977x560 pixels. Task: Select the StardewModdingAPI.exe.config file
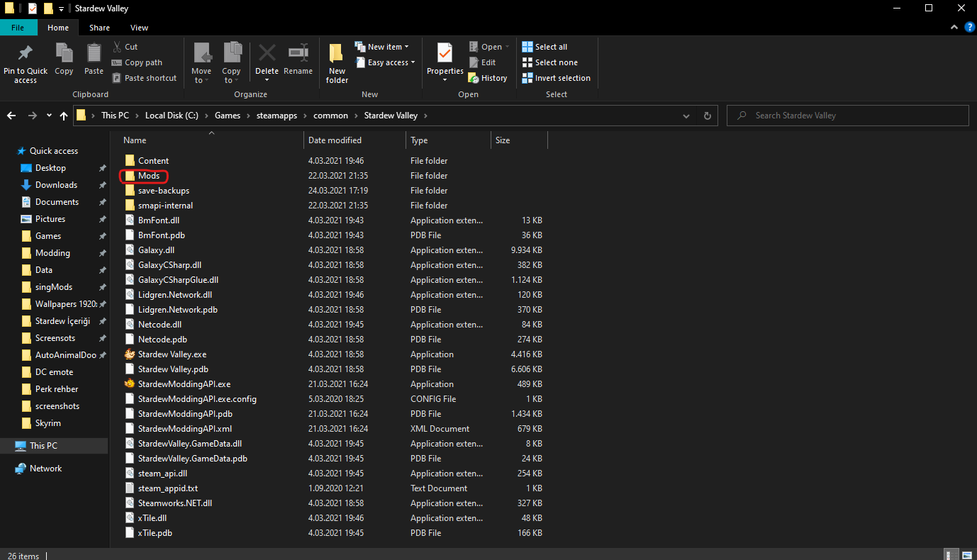point(197,399)
